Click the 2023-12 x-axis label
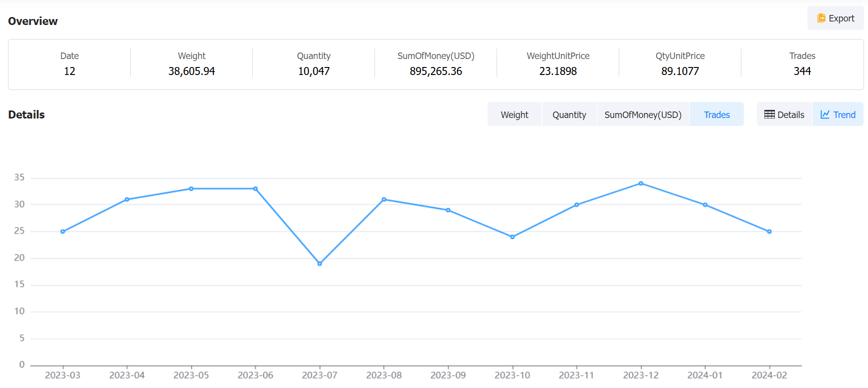This screenshot has width=868, height=388. tap(641, 375)
